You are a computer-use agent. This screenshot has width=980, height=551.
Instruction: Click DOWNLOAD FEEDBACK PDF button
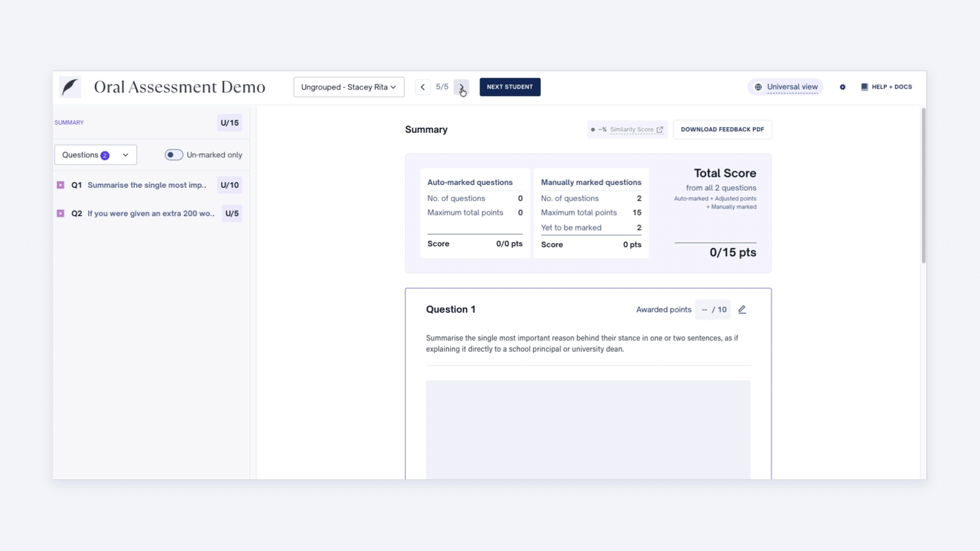pos(722,130)
